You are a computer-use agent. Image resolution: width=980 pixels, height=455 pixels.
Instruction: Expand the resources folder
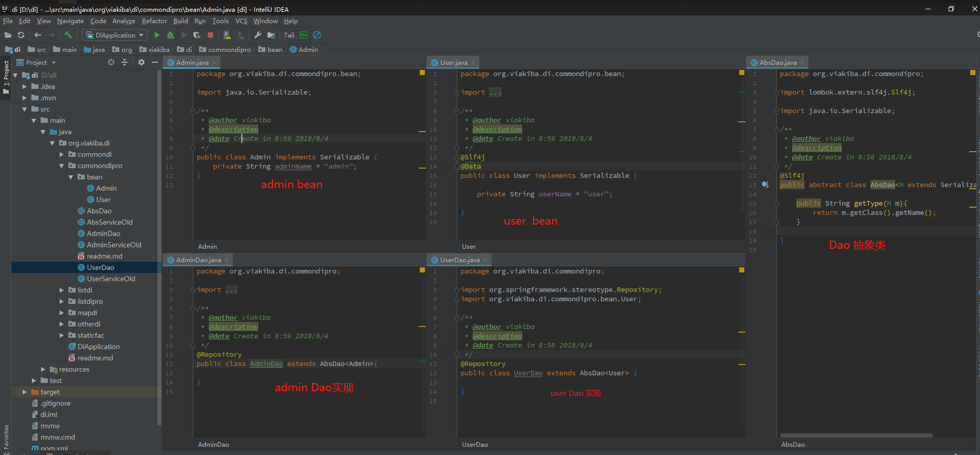click(x=43, y=369)
